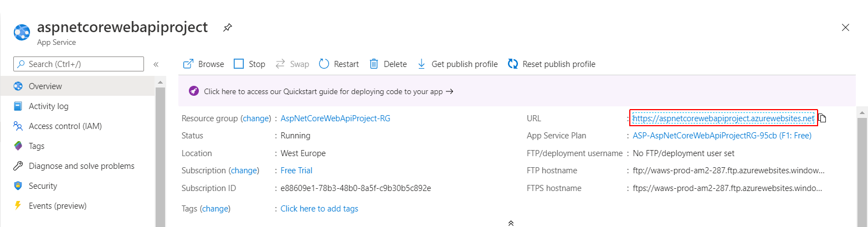Open the ASP-AspNetCoreWebApiProjectRG-95cb App Service Plan
The width and height of the screenshot is (868, 227).
pyautogui.click(x=722, y=136)
